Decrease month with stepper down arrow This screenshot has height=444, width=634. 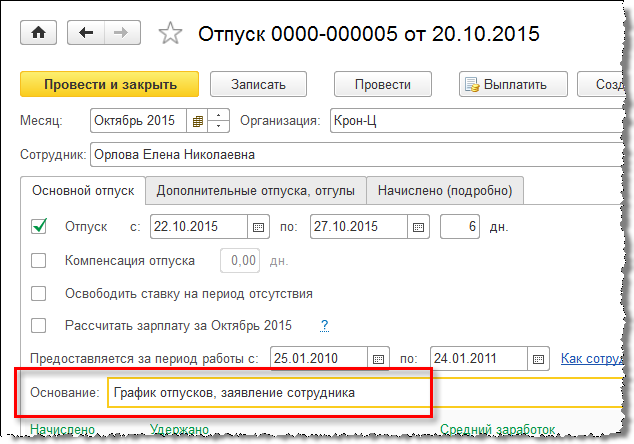coord(218,126)
